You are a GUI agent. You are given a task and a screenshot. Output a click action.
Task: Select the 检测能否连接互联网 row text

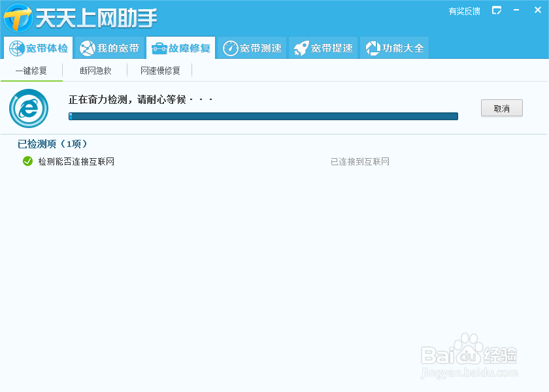pos(76,162)
